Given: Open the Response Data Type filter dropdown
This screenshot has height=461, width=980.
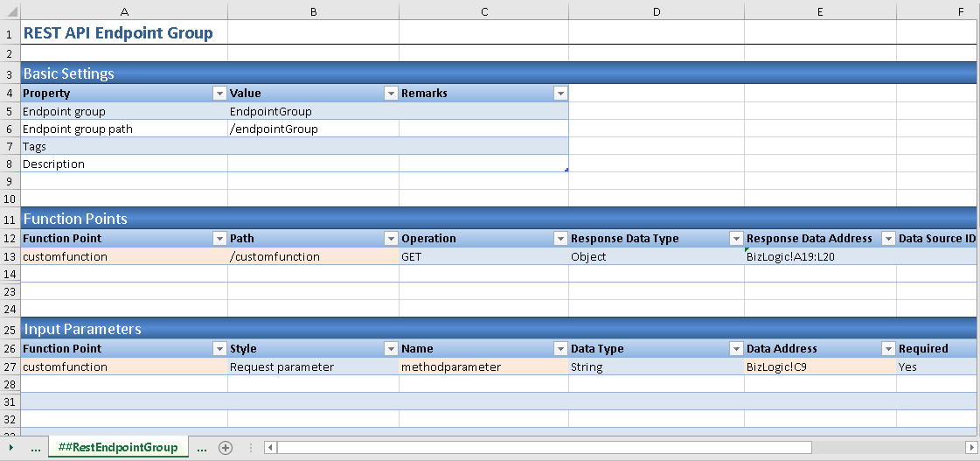Looking at the screenshot, I should (x=735, y=239).
